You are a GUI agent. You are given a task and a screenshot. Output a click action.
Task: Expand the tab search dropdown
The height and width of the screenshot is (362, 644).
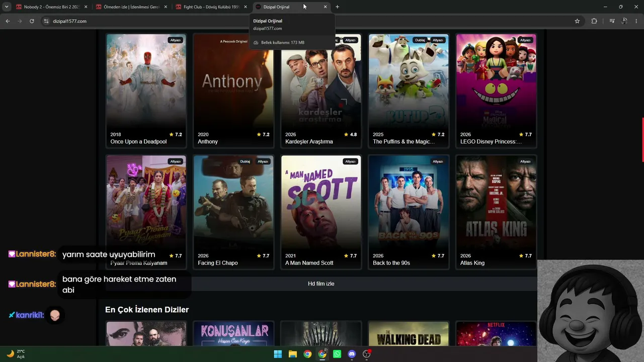coord(7,7)
